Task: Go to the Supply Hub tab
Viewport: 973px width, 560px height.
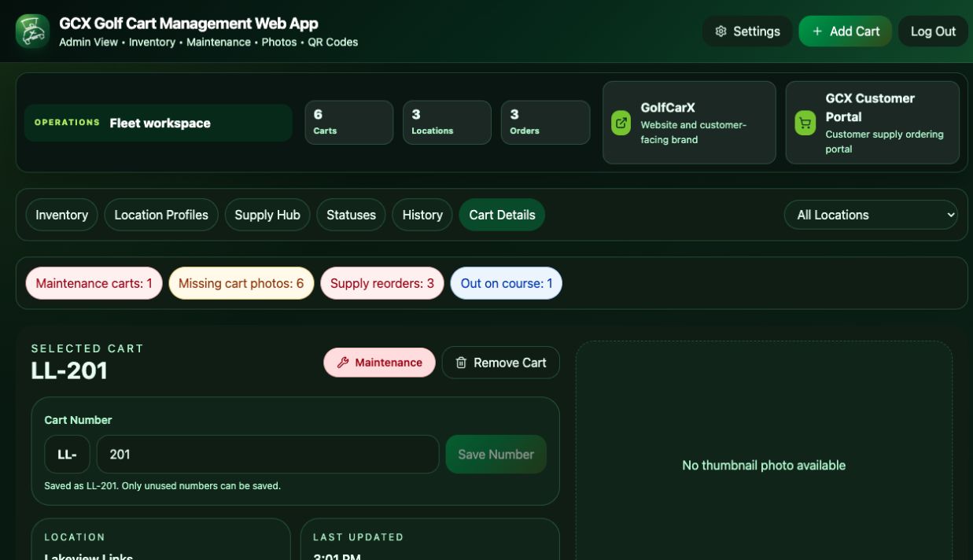Action: point(267,215)
